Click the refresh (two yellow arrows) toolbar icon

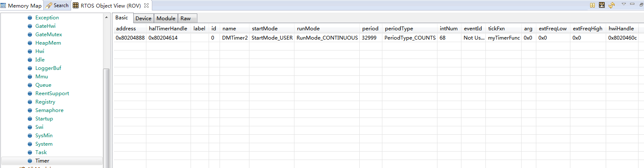coord(612,5)
